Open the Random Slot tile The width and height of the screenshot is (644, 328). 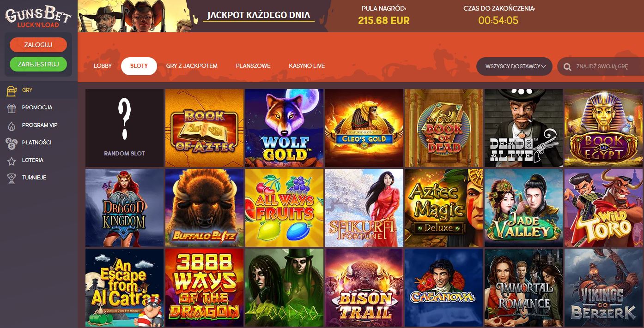pyautogui.click(x=125, y=128)
